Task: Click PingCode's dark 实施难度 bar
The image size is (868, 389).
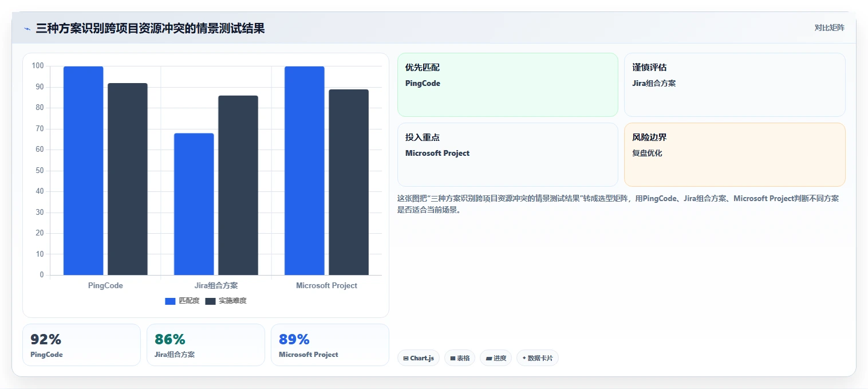Action: [128, 179]
